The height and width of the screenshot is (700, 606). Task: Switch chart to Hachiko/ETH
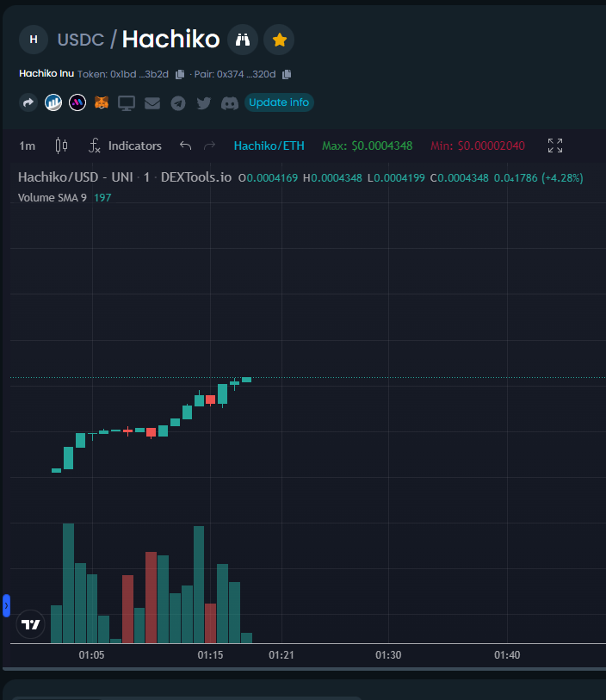pyautogui.click(x=269, y=146)
